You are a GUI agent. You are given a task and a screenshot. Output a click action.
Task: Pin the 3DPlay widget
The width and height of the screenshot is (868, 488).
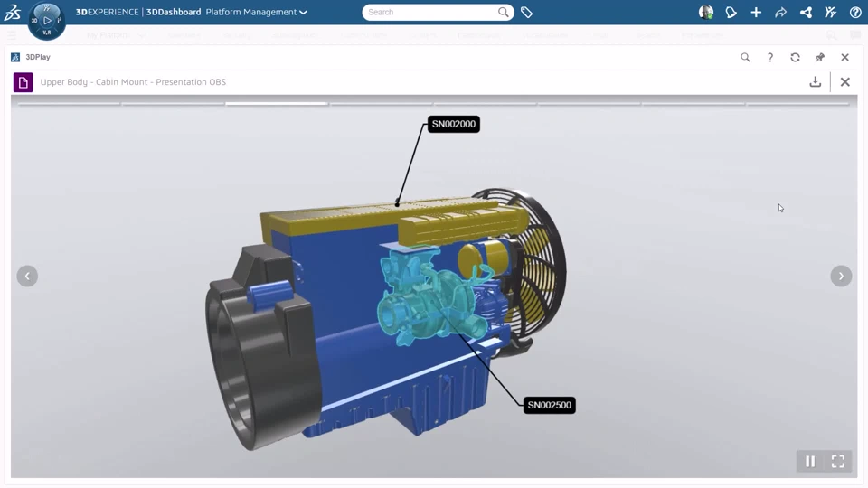[x=820, y=57]
